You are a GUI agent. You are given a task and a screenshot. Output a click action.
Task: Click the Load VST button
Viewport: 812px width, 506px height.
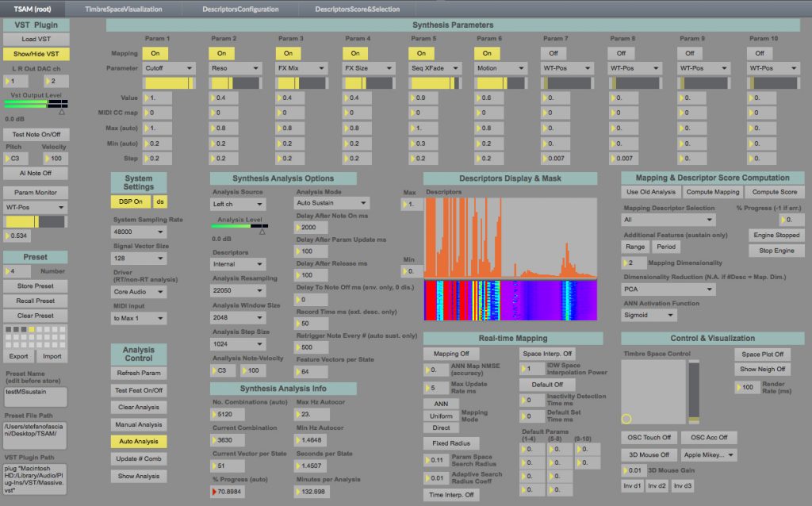pos(36,39)
